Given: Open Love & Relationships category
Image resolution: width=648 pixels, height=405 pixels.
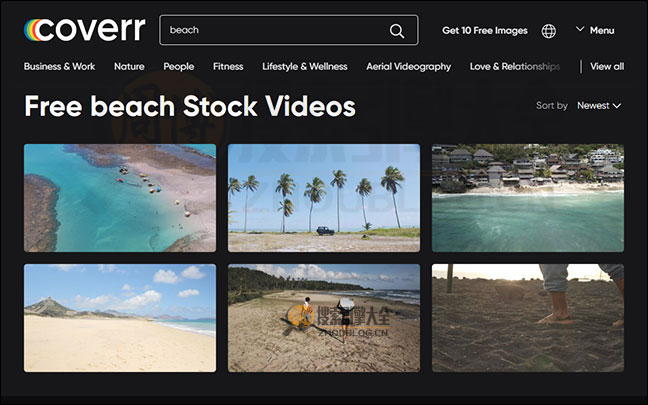Looking at the screenshot, I should pyautogui.click(x=515, y=67).
